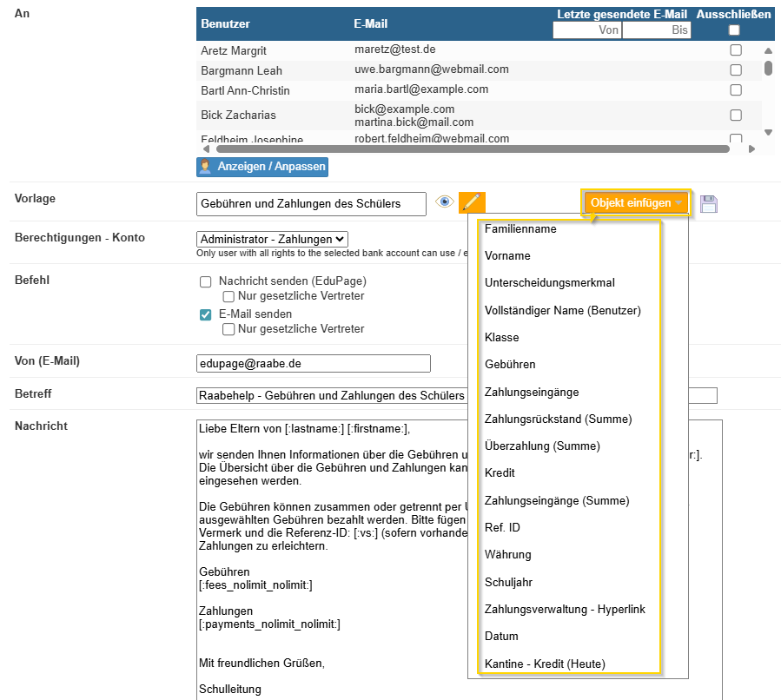Select Kredit menu item
Screen dimensions: 781x700
(x=500, y=473)
